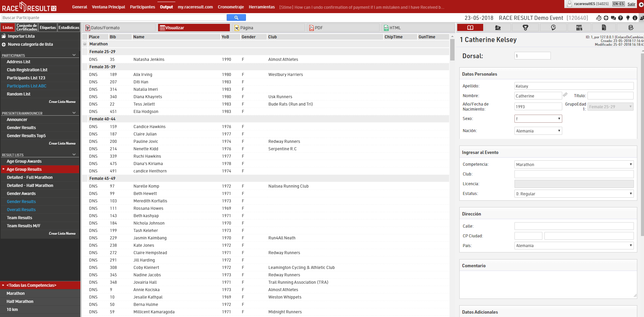
Task: Click the users group icon
Action: point(642,18)
